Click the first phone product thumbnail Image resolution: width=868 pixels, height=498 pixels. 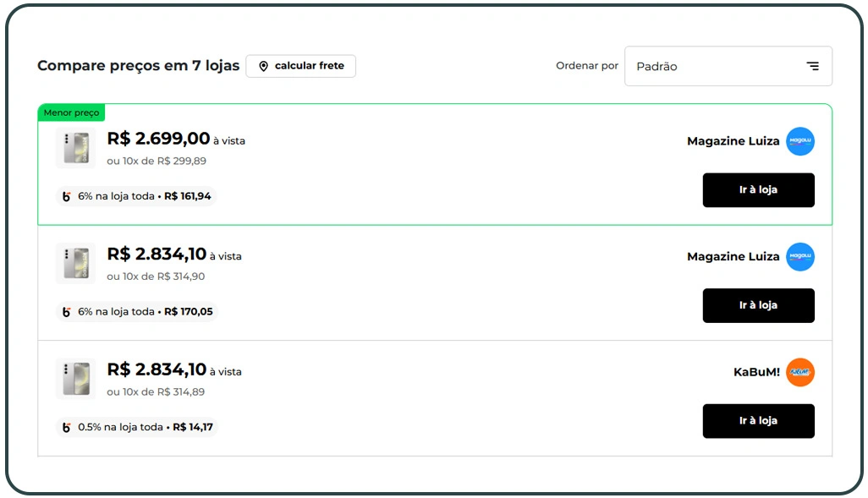click(76, 147)
